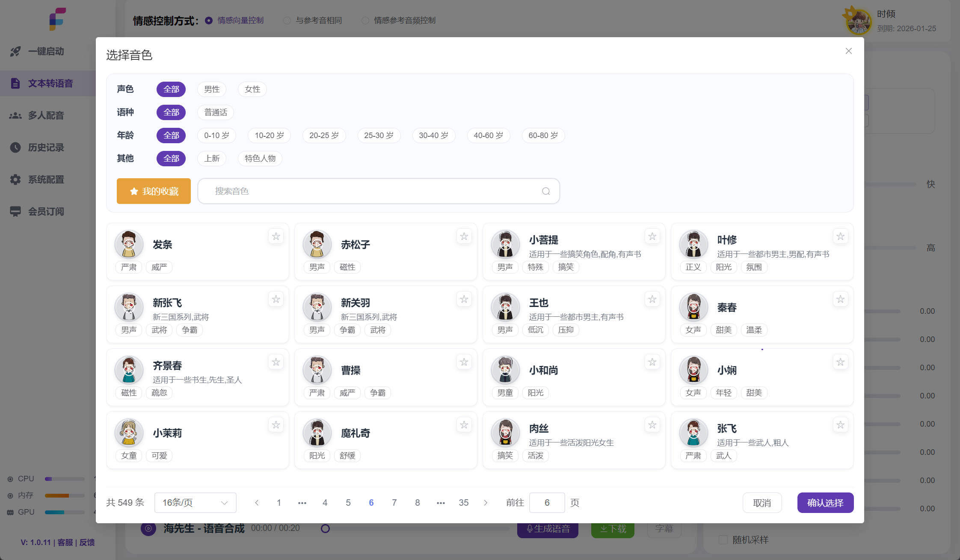Open 我的收藏 favorites list
Viewport: 960px width, 560px height.
pos(153,191)
